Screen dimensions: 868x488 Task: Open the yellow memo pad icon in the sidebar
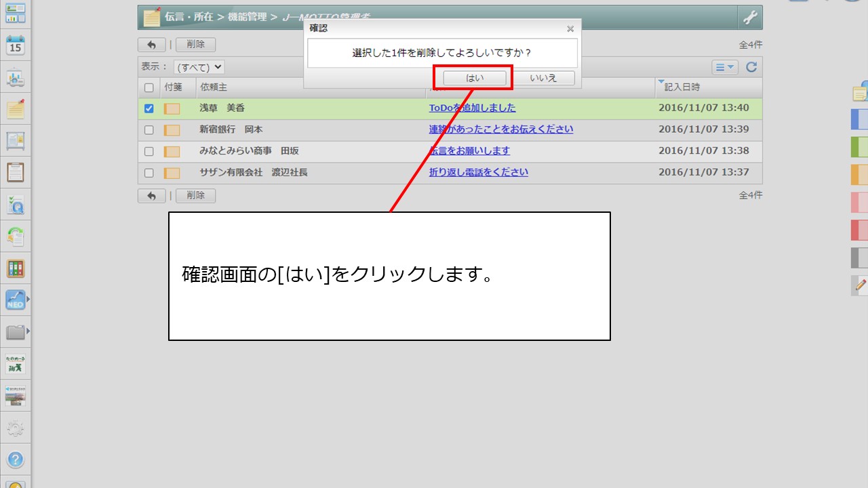15,109
